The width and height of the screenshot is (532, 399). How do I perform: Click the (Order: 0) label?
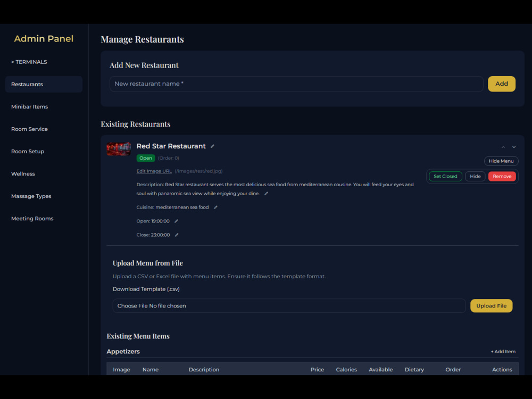tap(168, 158)
